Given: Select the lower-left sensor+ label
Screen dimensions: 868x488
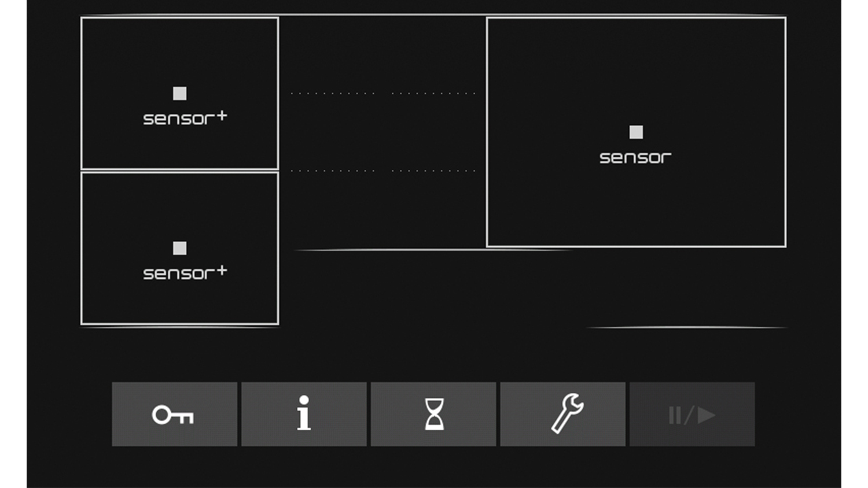Looking at the screenshot, I should (185, 273).
